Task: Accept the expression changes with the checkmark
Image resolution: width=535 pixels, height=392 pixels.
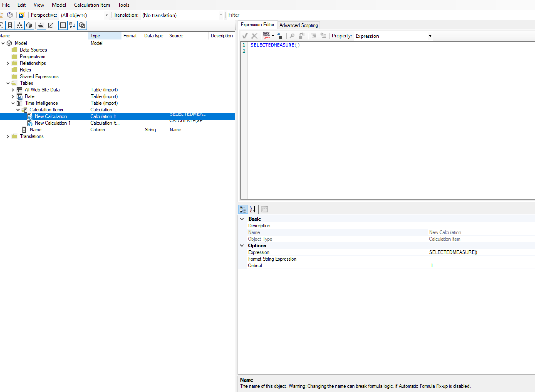Action: [245, 36]
